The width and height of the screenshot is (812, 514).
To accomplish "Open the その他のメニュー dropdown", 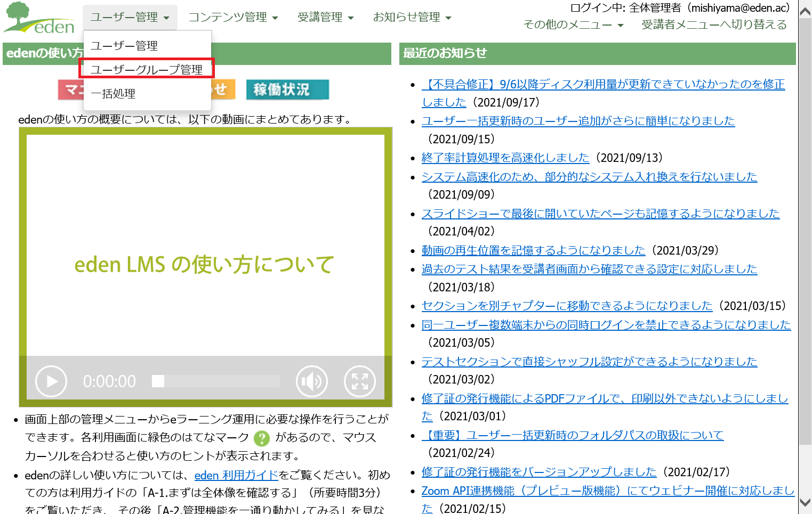I will click(x=573, y=25).
